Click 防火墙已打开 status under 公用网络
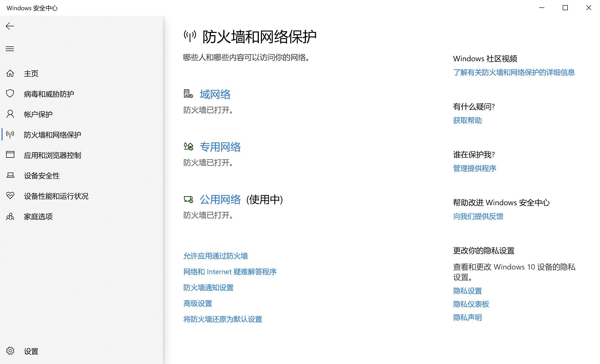Screen dimensions: 600x364 [208, 215]
